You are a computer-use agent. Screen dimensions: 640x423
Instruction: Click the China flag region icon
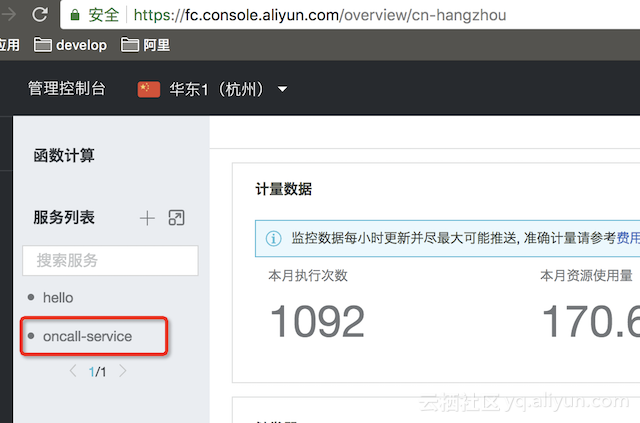(149, 89)
